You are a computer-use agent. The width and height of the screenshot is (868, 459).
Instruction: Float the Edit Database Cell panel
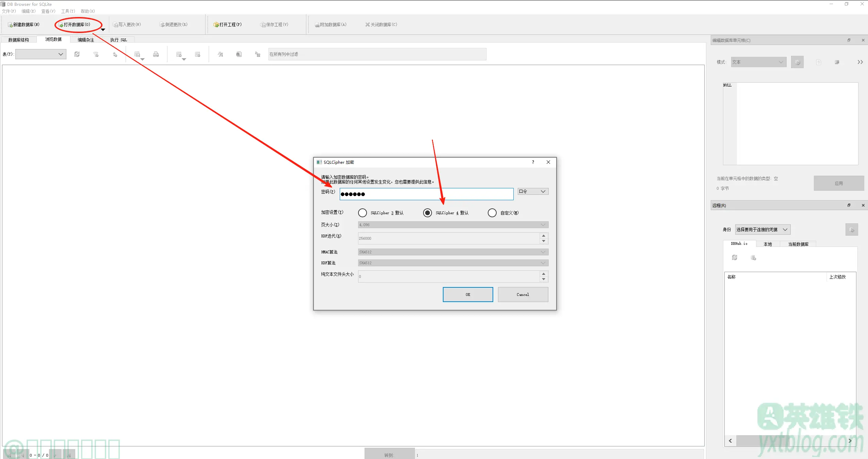click(849, 40)
